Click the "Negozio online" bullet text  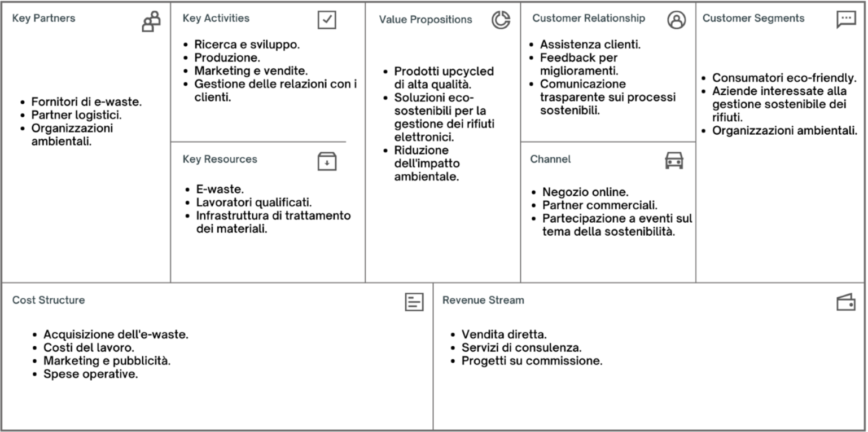(x=585, y=192)
